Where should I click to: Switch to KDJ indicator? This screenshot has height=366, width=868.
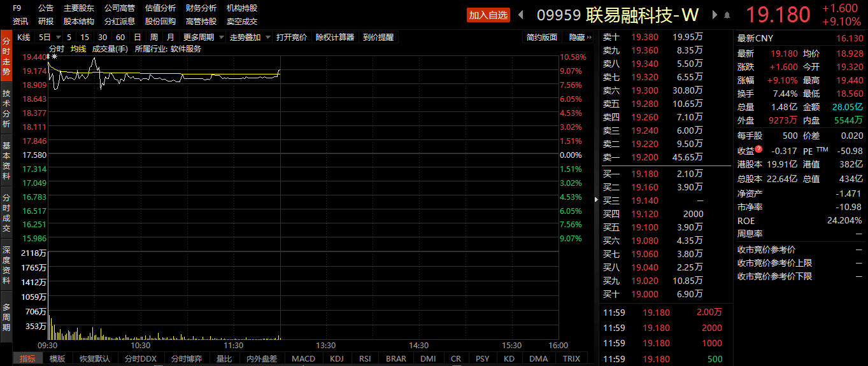pyautogui.click(x=337, y=358)
